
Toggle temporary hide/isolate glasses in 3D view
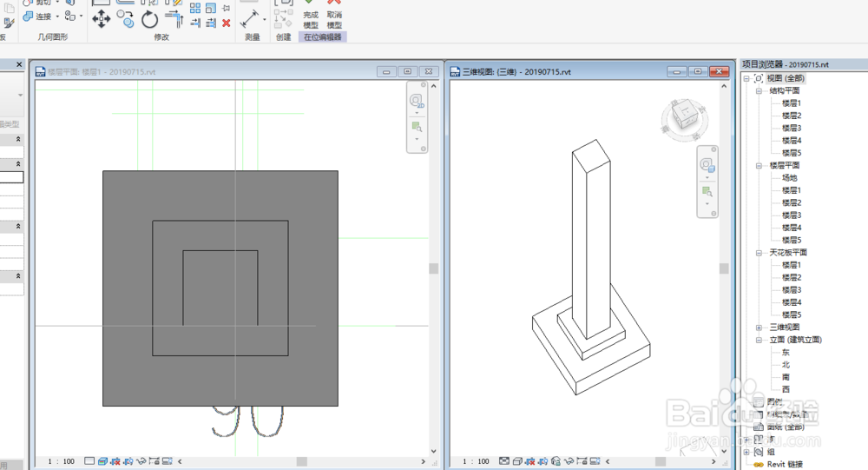tap(569, 461)
